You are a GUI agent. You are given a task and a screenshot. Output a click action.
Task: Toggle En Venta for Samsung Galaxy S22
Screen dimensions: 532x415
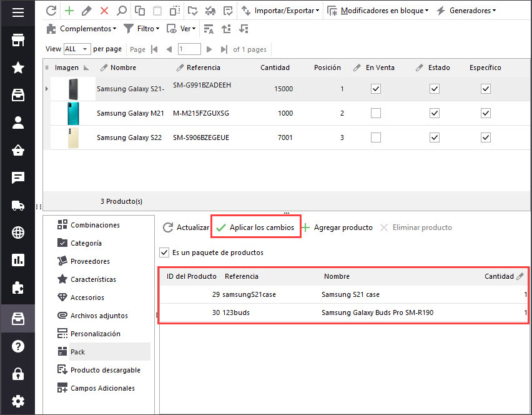[x=376, y=137]
